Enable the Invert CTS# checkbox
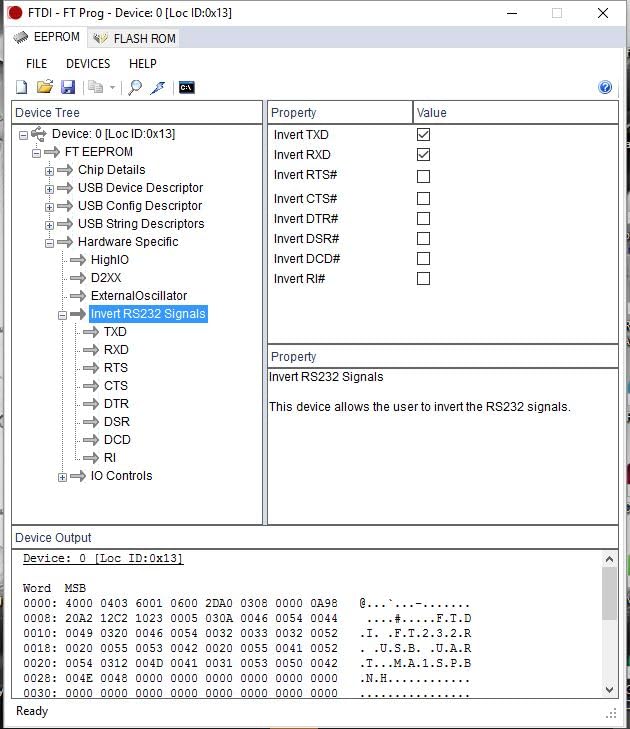The height and width of the screenshot is (729, 630). tap(423, 199)
